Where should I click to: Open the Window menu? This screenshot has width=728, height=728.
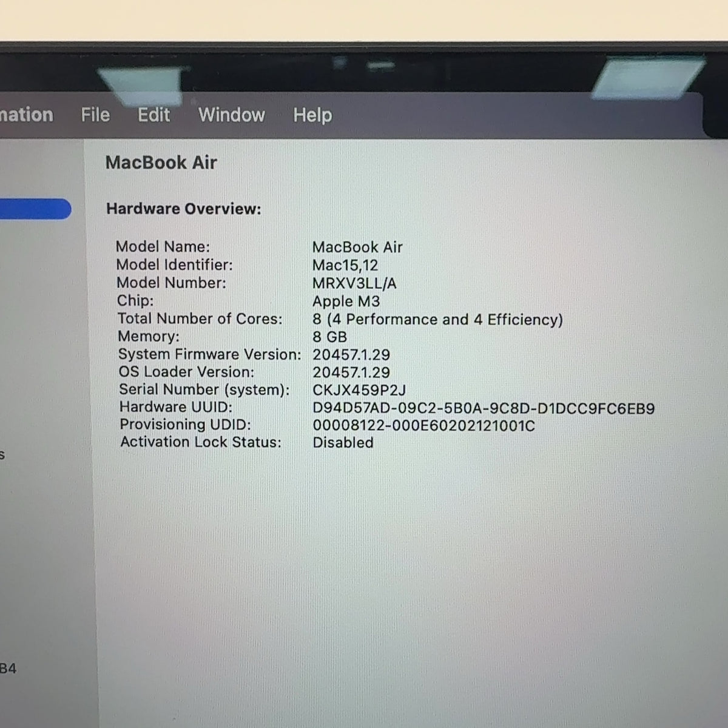232,115
